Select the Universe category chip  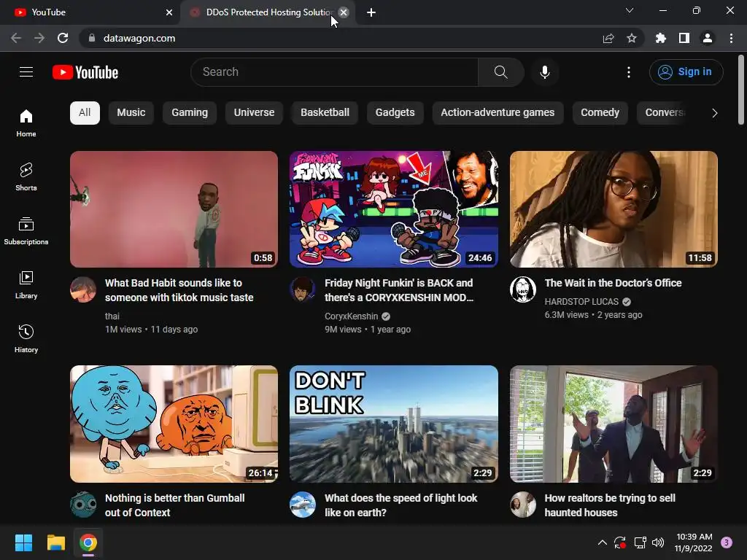click(254, 113)
